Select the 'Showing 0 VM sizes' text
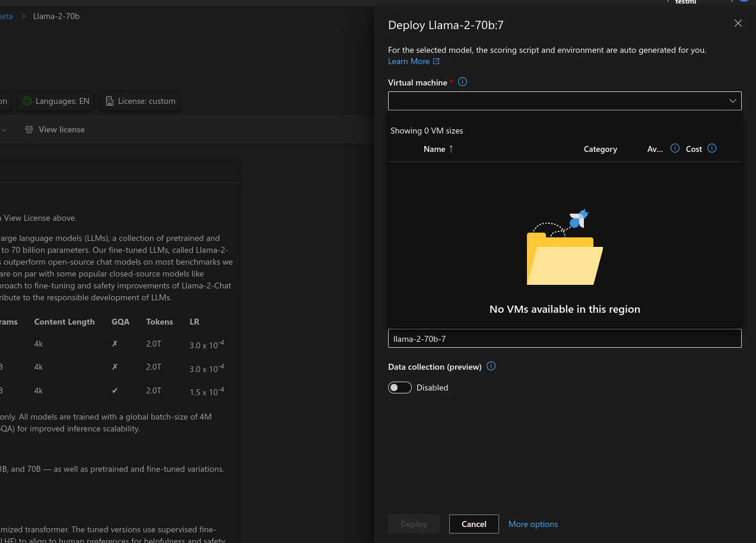Viewport: 756px width, 543px height. [427, 131]
